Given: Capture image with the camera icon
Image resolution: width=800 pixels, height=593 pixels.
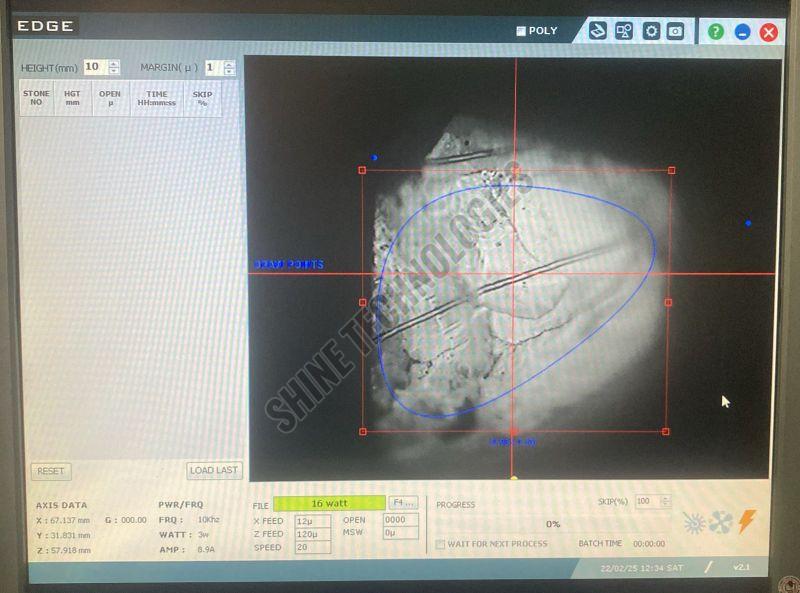Looking at the screenshot, I should coord(676,31).
